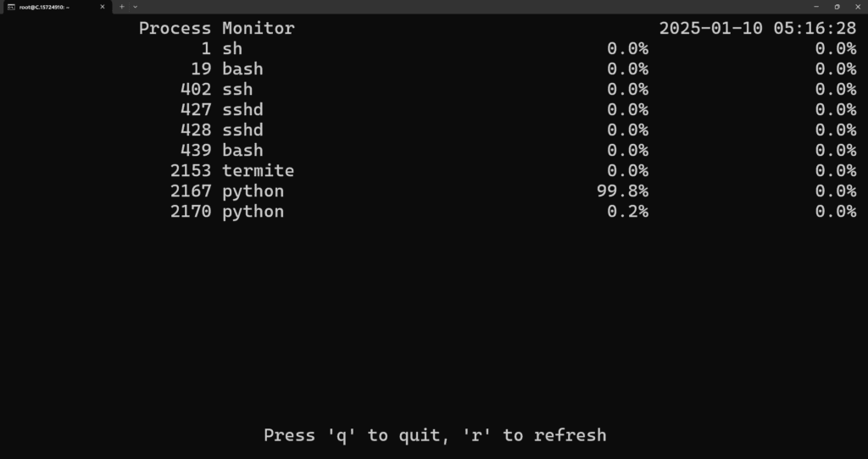868x459 pixels.
Task: Select the sshd process with PID 427
Action: click(x=498, y=110)
